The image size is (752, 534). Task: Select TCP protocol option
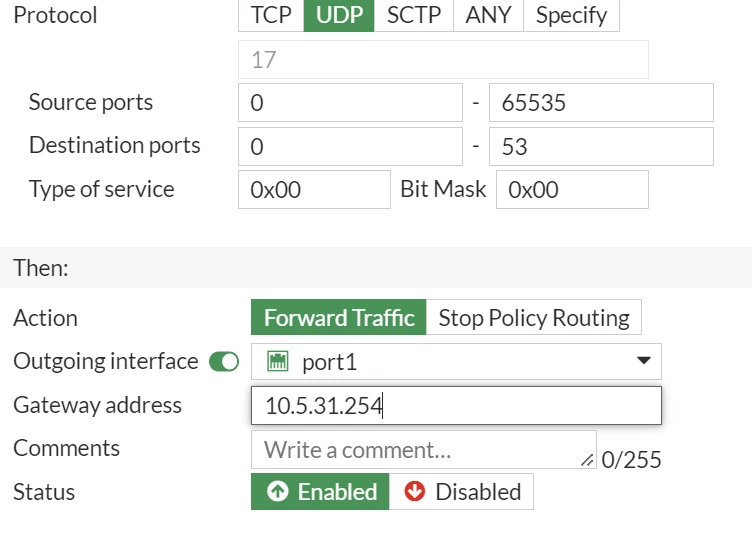click(271, 15)
